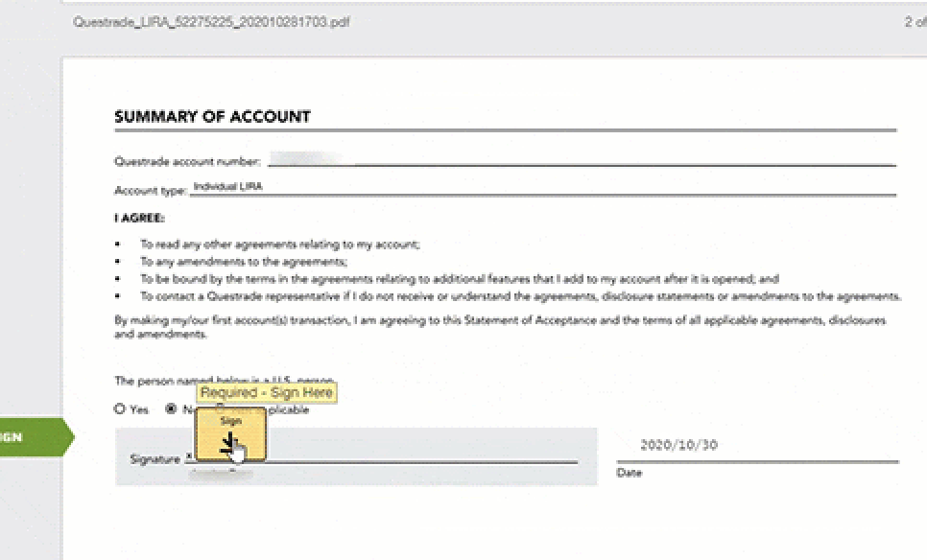The width and height of the screenshot is (927, 560).
Task: Click the "To any amendments to the agreements" bullet
Action: click(x=244, y=262)
